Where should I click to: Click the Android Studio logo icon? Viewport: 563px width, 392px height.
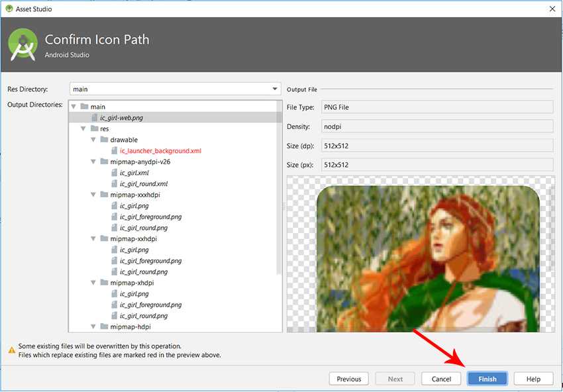coord(22,45)
